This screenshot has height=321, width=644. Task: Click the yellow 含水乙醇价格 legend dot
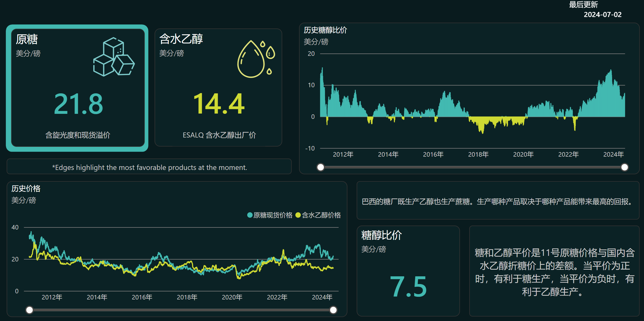(x=298, y=215)
